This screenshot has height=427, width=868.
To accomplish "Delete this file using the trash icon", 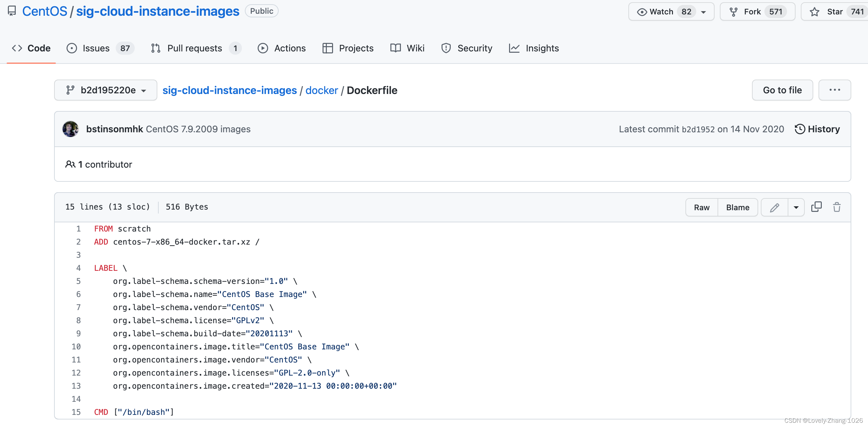I will (x=837, y=207).
